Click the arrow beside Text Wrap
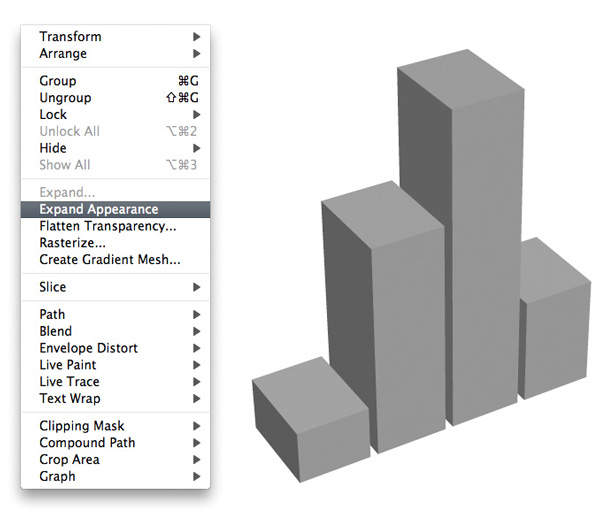Viewport: 600px width, 514px height. coord(197,399)
